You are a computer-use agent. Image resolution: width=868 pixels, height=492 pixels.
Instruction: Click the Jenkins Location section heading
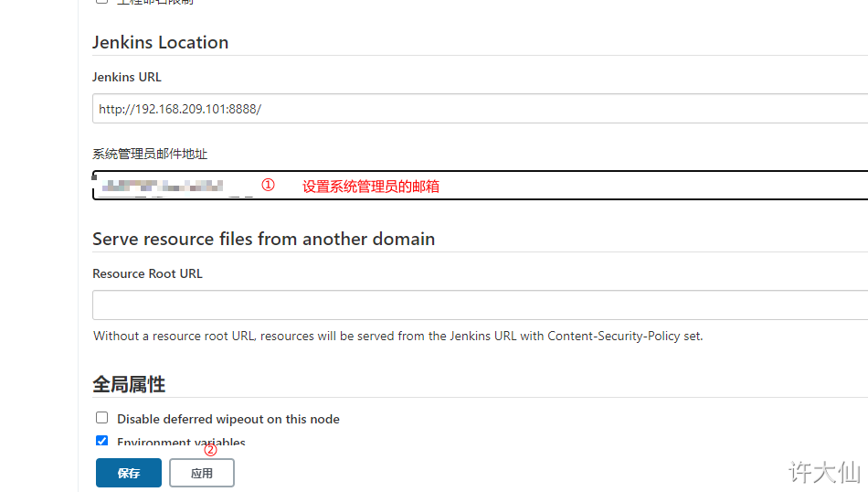pos(160,43)
